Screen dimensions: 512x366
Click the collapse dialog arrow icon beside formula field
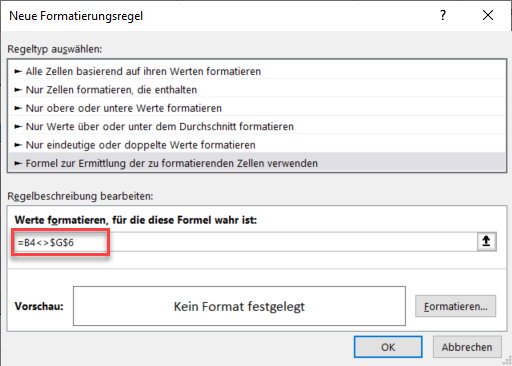[487, 242]
